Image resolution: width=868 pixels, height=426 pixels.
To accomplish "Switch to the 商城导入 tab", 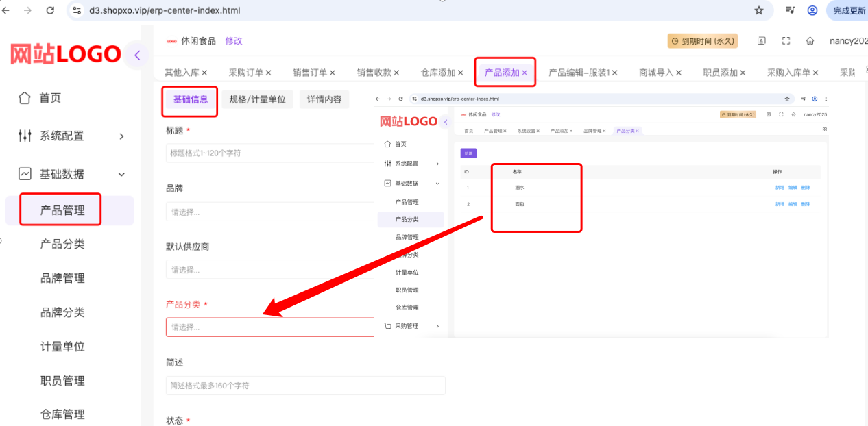I will [x=656, y=73].
